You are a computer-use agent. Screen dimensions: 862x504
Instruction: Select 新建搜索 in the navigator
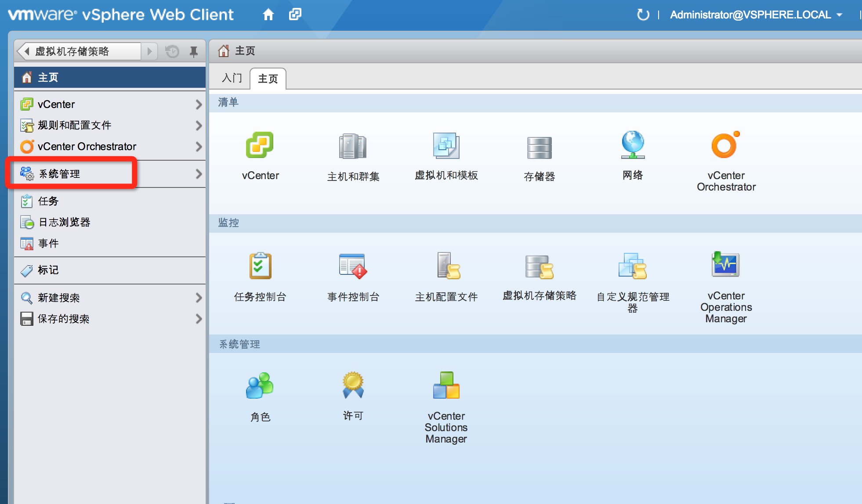pyautogui.click(x=110, y=298)
